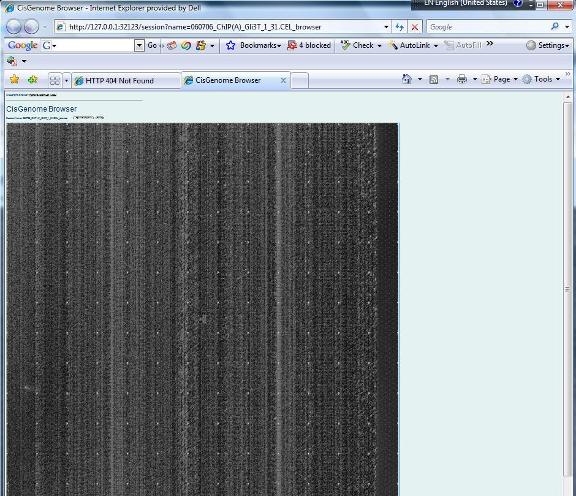The image size is (576, 496).
Task: Click the red Stop loading icon
Action: [415, 27]
